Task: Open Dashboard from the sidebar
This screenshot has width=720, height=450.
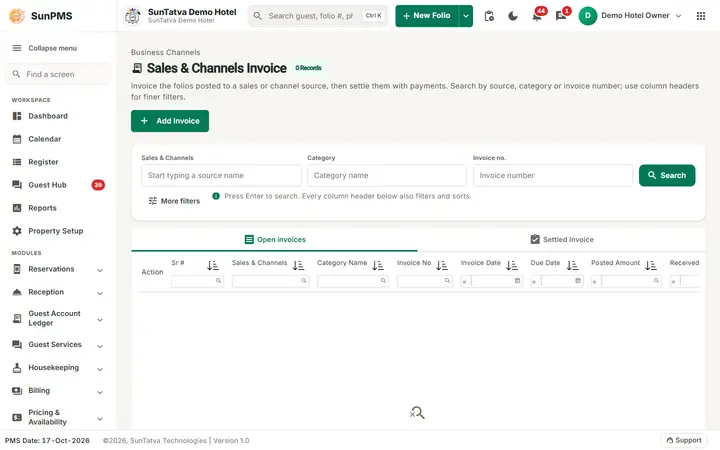Action: [x=48, y=116]
